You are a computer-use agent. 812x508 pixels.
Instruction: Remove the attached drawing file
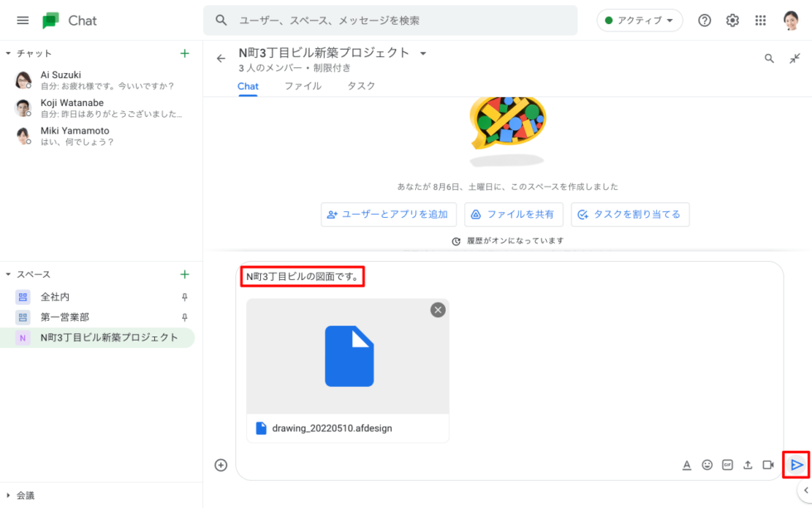pos(437,309)
